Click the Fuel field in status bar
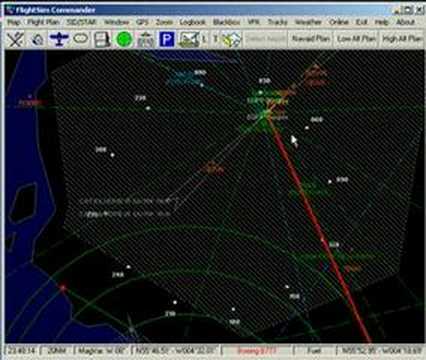 coord(314,351)
